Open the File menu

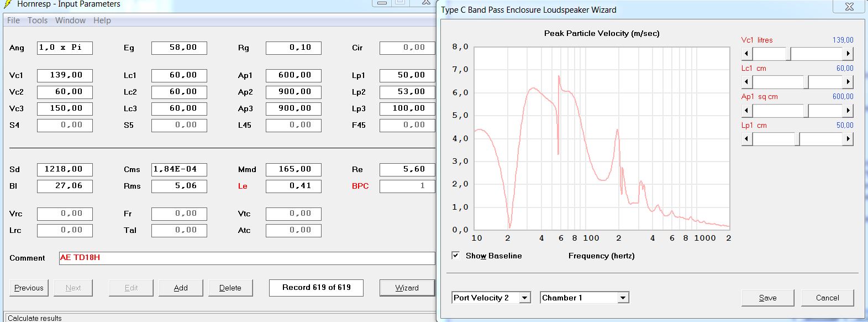[13, 20]
